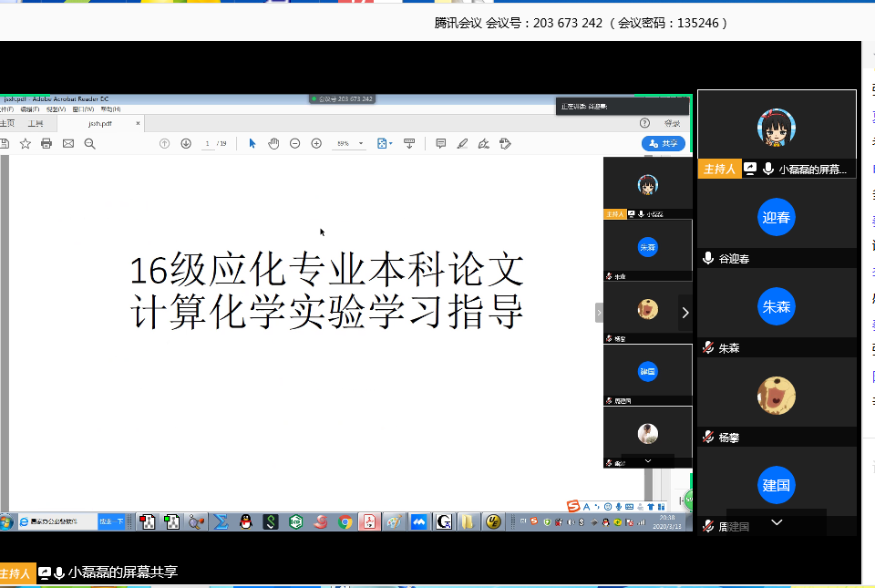
Task: Select the hand pan tool
Action: pyautogui.click(x=273, y=143)
